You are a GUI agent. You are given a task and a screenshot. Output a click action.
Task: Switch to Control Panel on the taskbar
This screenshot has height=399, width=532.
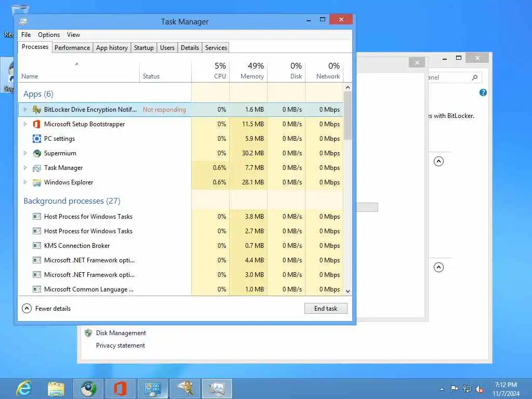pos(152,389)
